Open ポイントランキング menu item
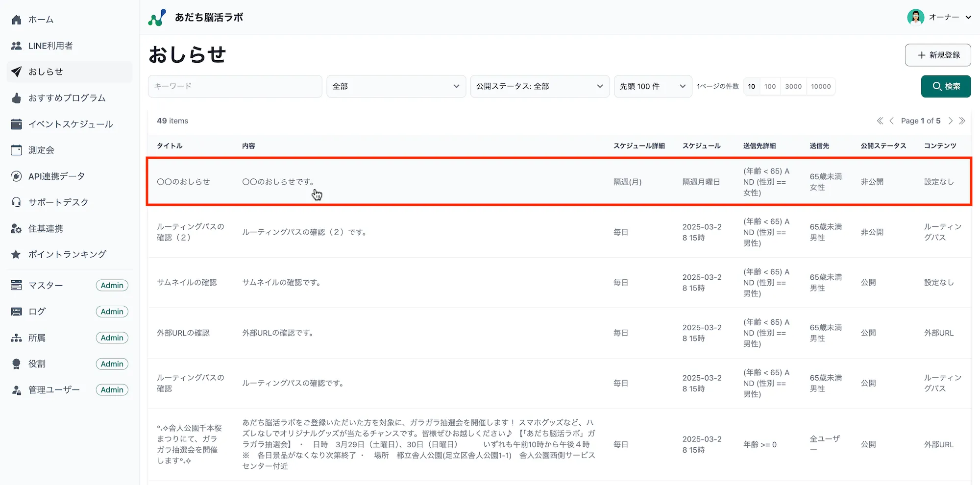Viewport: 980px width, 485px height. tap(70, 254)
